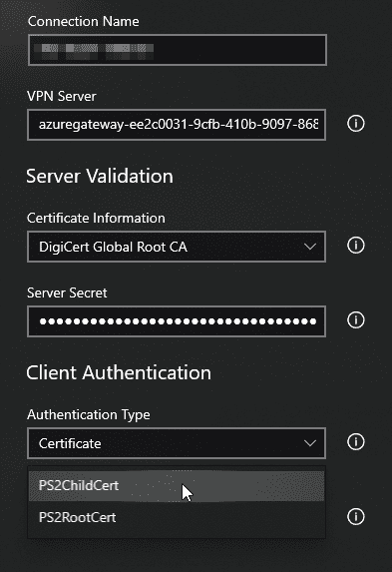
Task: Click the Client Authentication heading
Action: [x=119, y=372]
